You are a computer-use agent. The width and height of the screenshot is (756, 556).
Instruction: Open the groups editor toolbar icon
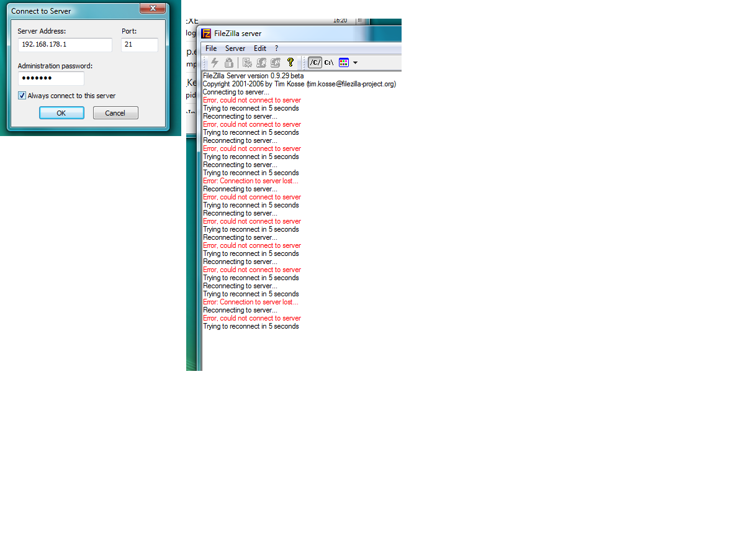(276, 63)
